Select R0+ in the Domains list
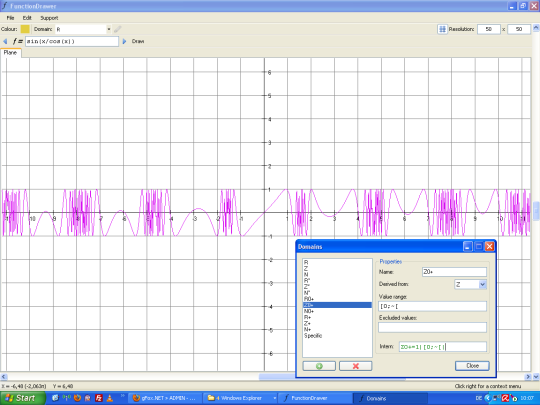 [x=337, y=299]
